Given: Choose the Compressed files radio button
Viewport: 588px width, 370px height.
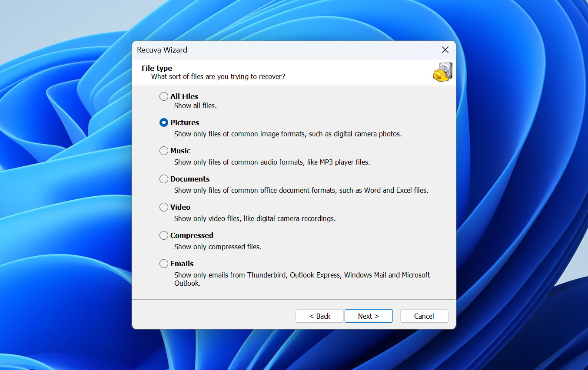Looking at the screenshot, I should pyautogui.click(x=164, y=235).
